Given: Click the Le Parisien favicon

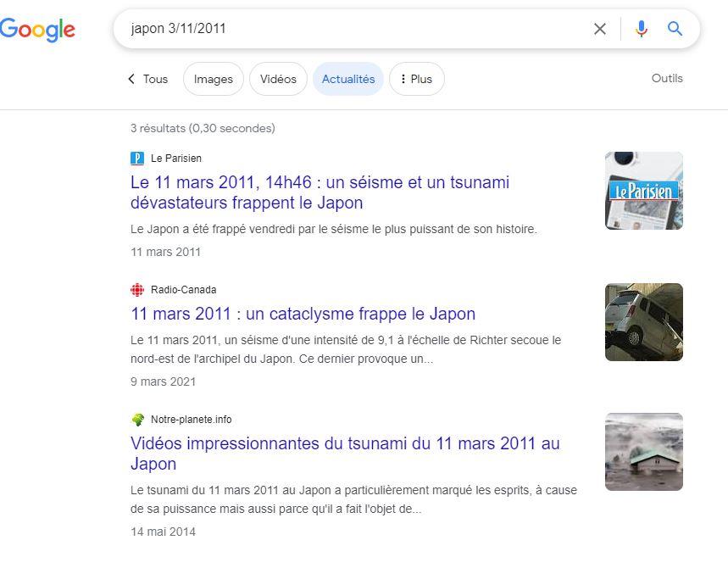Looking at the screenshot, I should point(137,159).
